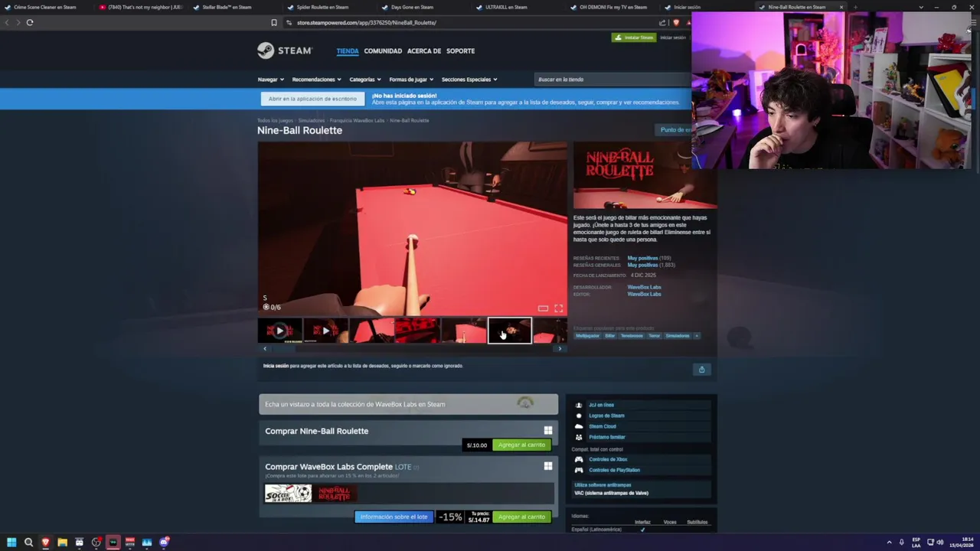Open File Explorer from the taskbar

62,543
